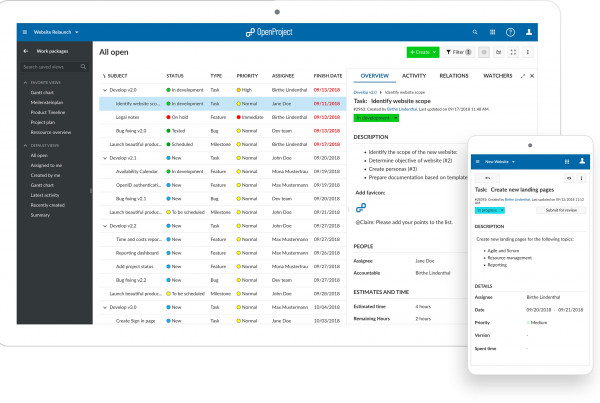Open the hamburger menu in the desktop header
This screenshot has width=600, height=403.
(25, 32)
